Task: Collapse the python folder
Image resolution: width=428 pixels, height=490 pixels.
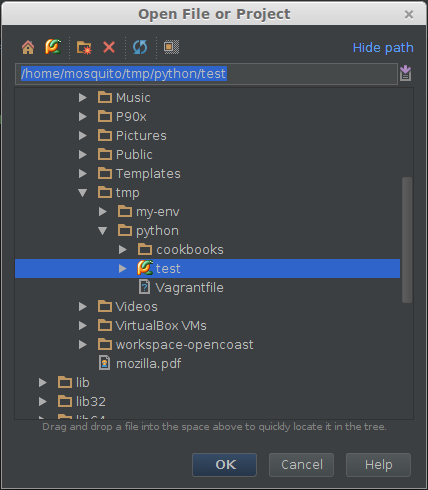Action: click(x=103, y=231)
